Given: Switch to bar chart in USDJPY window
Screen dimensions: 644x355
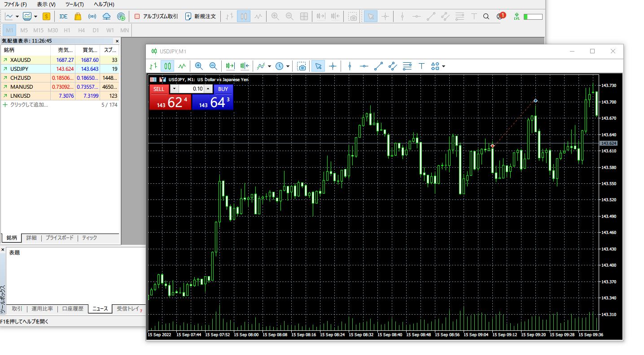Looking at the screenshot, I should click(x=153, y=66).
